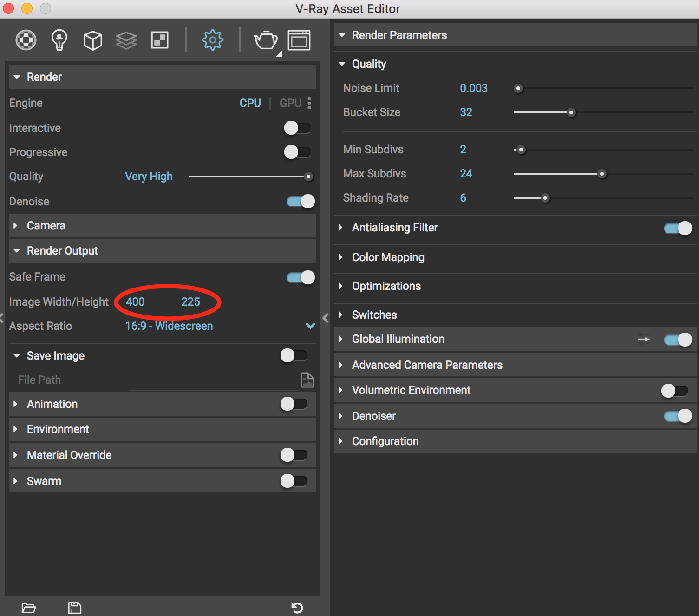699x616 pixels.
Task: Select the GPU engine option
Action: click(x=290, y=103)
